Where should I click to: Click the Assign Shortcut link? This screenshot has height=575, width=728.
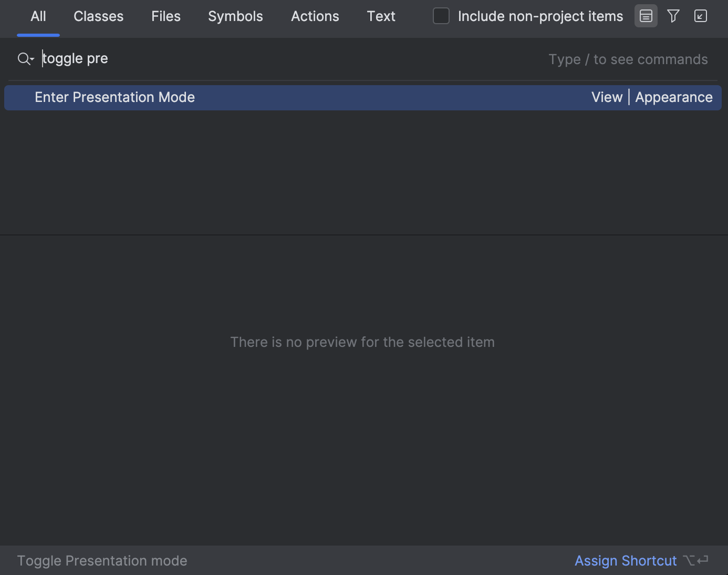(625, 560)
